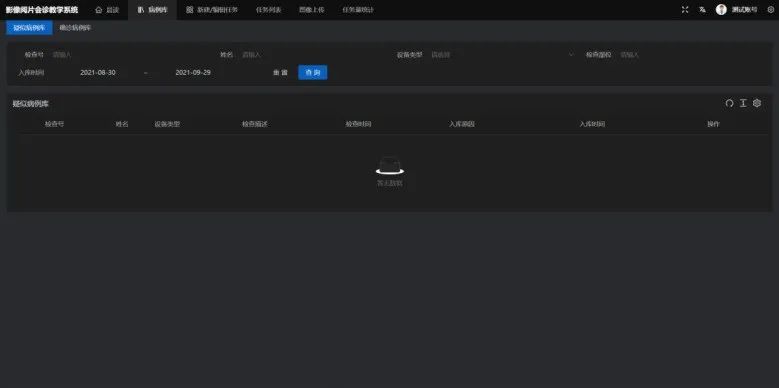Click the blue 查询 button

[x=312, y=73]
